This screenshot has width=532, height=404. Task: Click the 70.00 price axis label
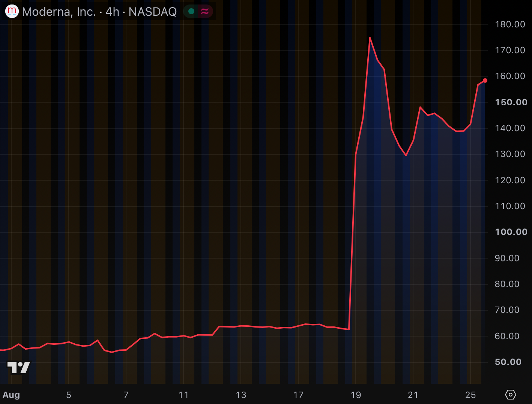tap(507, 310)
